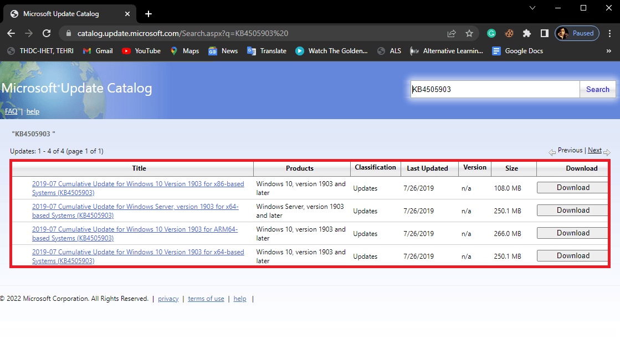620x364 pixels.
Task: Sort by the Title column header
Action: pos(139,168)
